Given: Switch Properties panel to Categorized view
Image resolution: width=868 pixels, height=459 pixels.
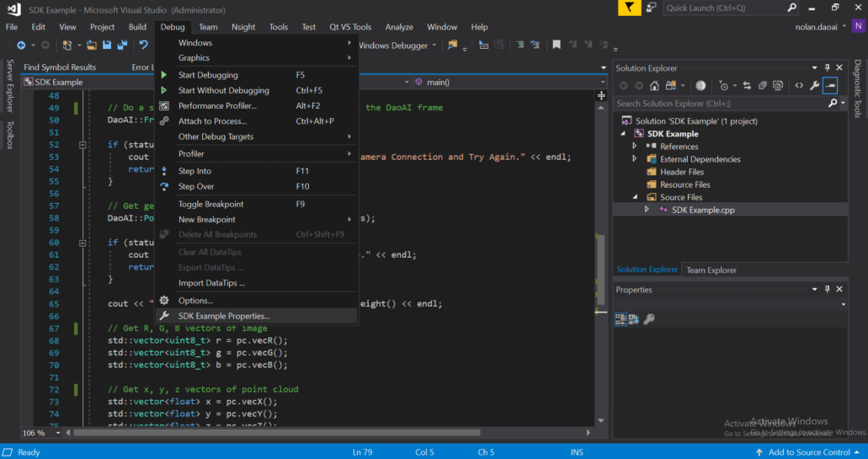Looking at the screenshot, I should click(x=620, y=319).
